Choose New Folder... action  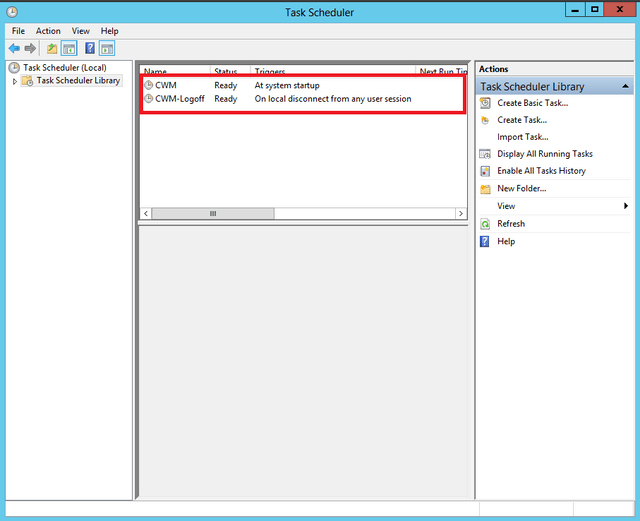click(522, 189)
